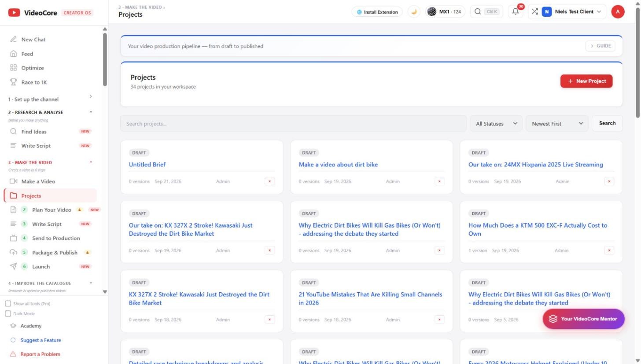Open Race to 1K trophy icon

13,82
